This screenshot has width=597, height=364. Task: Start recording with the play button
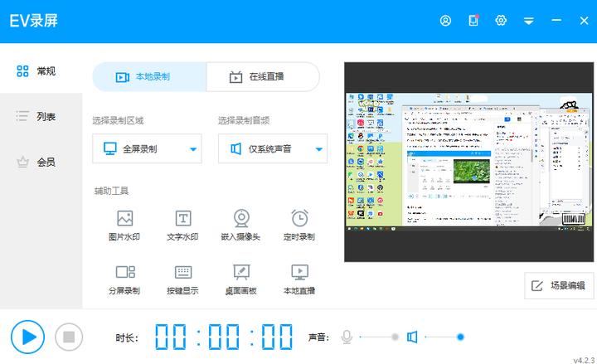28,337
